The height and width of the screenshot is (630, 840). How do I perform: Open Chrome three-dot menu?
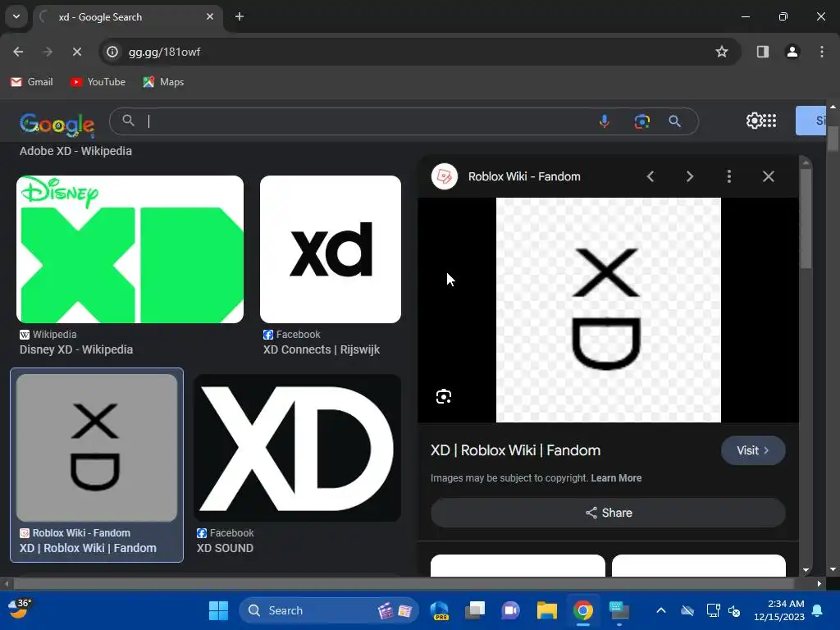tap(821, 52)
